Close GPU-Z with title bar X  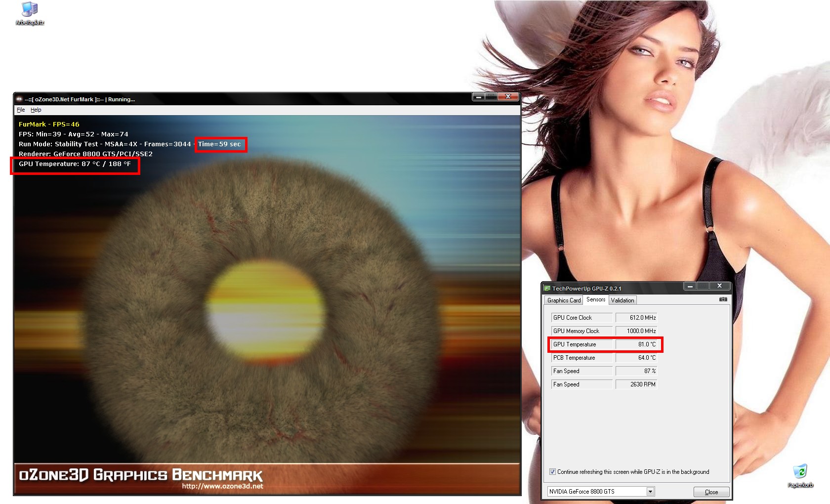720,286
